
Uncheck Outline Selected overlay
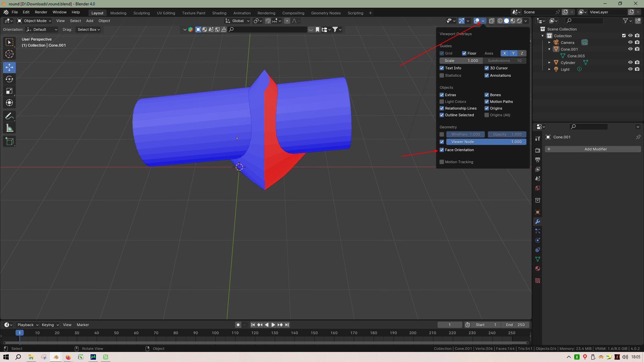pyautogui.click(x=442, y=115)
